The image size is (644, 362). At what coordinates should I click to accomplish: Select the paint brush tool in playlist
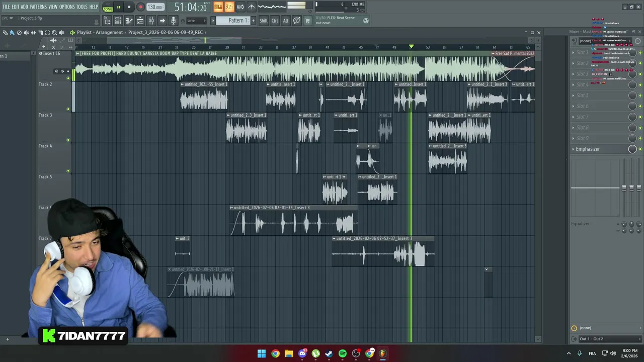pyautogui.click(x=12, y=33)
